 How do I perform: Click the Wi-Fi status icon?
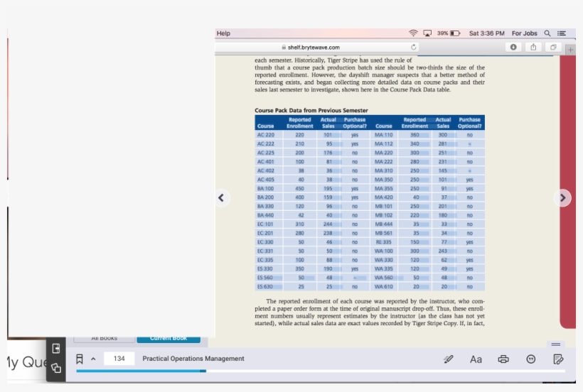(x=413, y=33)
